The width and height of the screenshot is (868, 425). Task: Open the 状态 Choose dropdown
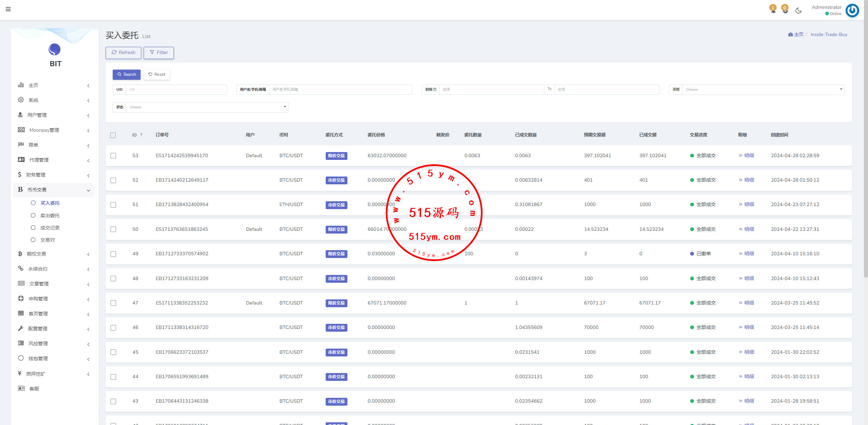(207, 107)
